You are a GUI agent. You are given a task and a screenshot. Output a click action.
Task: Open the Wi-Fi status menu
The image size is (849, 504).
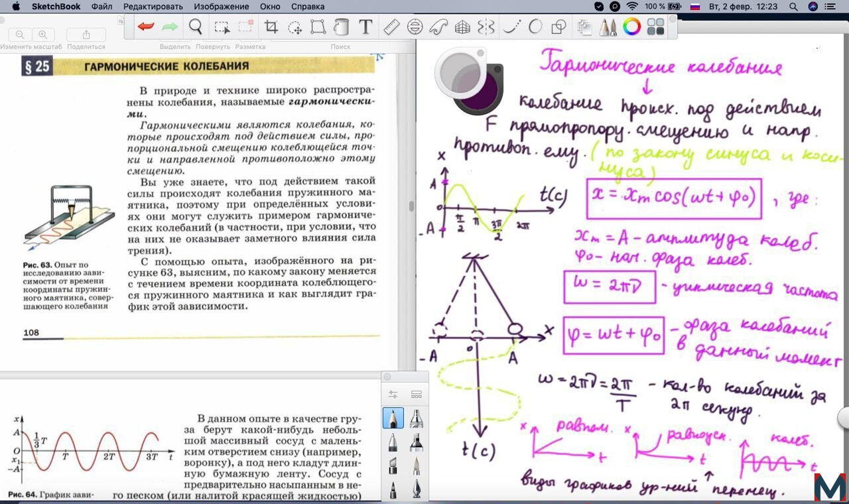coord(632,6)
